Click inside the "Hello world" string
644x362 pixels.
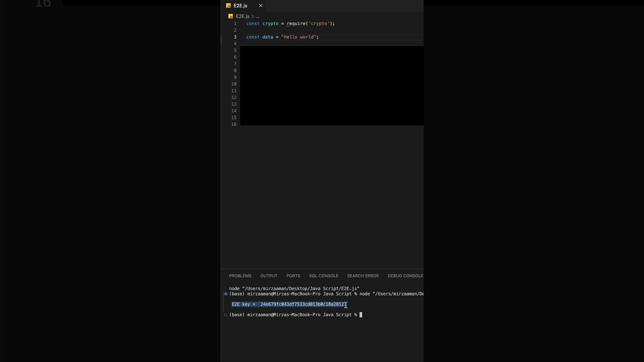[299, 37]
